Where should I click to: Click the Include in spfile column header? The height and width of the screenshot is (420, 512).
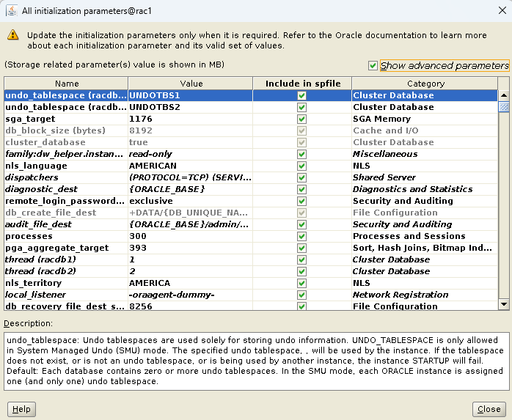tap(302, 84)
